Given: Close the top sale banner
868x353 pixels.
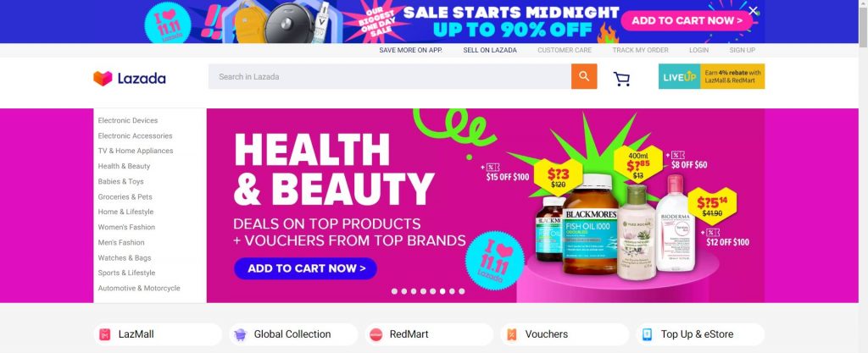Looking at the screenshot, I should (753, 10).
